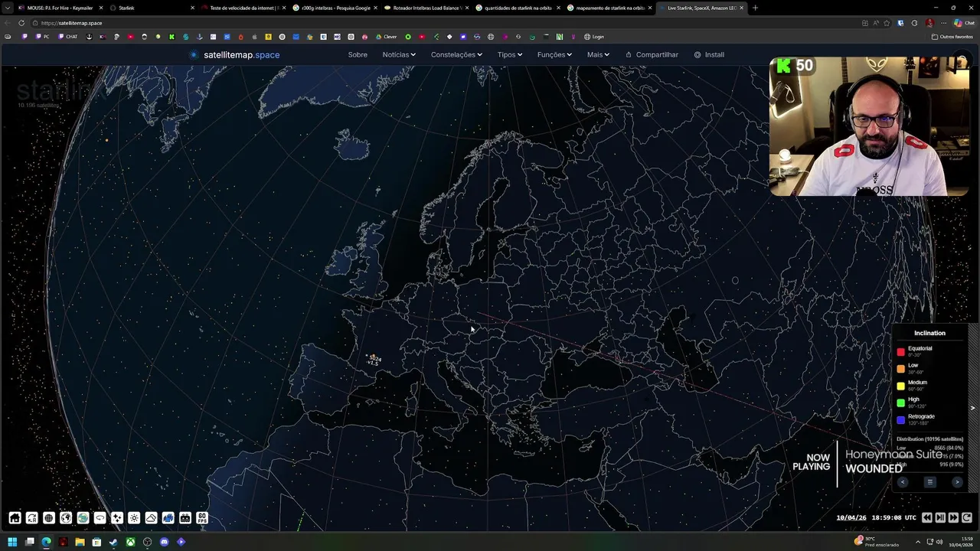Rewind the time simulation
Viewport: 980px width, 551px height.
pos(927,517)
